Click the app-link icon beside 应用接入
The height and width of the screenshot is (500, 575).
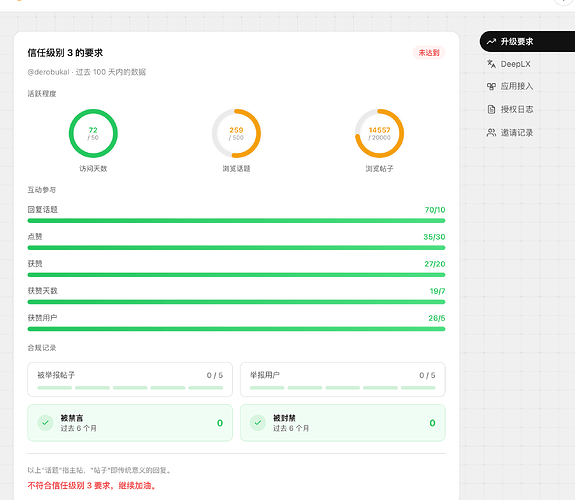click(x=491, y=87)
